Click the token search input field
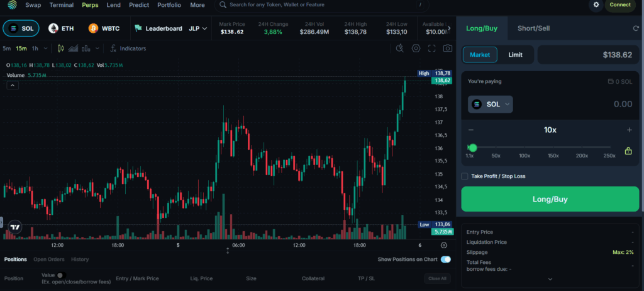This screenshot has height=291, width=644. [321, 5]
